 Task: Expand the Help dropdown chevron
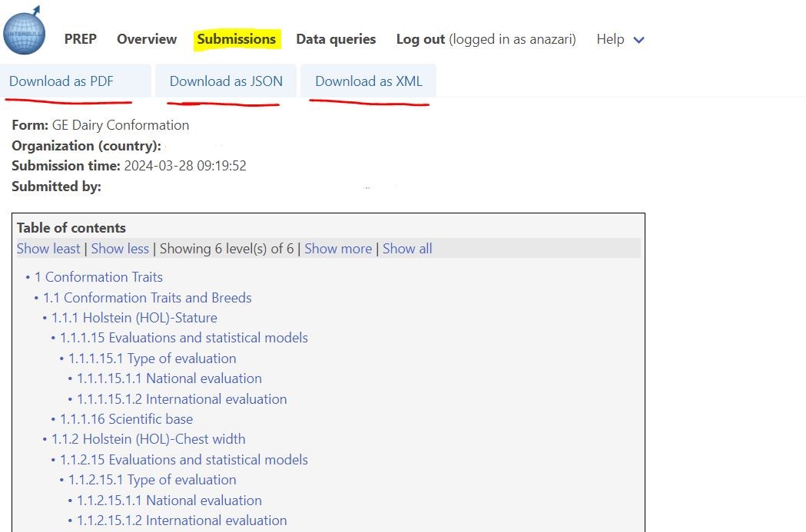(638, 40)
